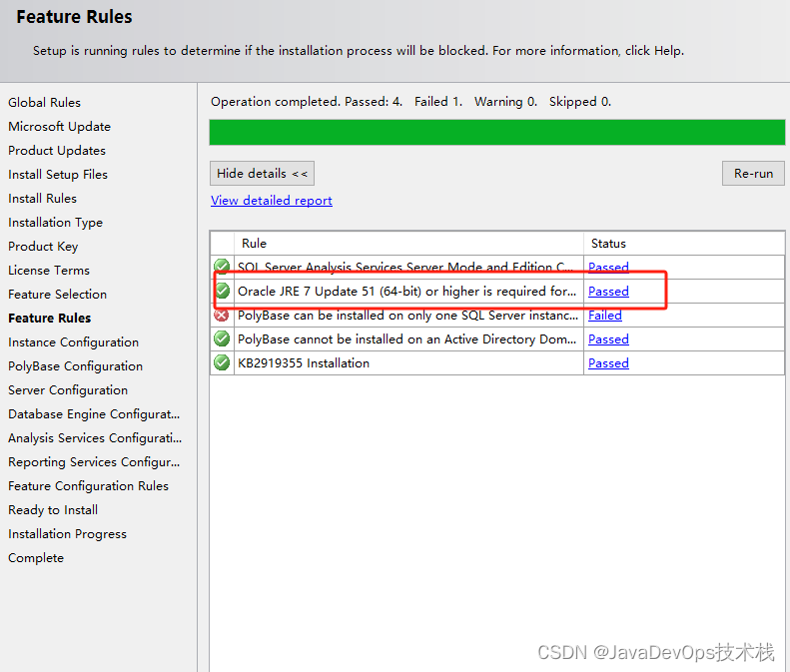The image size is (790, 672).
Task: Open the Failed status link for PolyBase
Action: click(605, 316)
